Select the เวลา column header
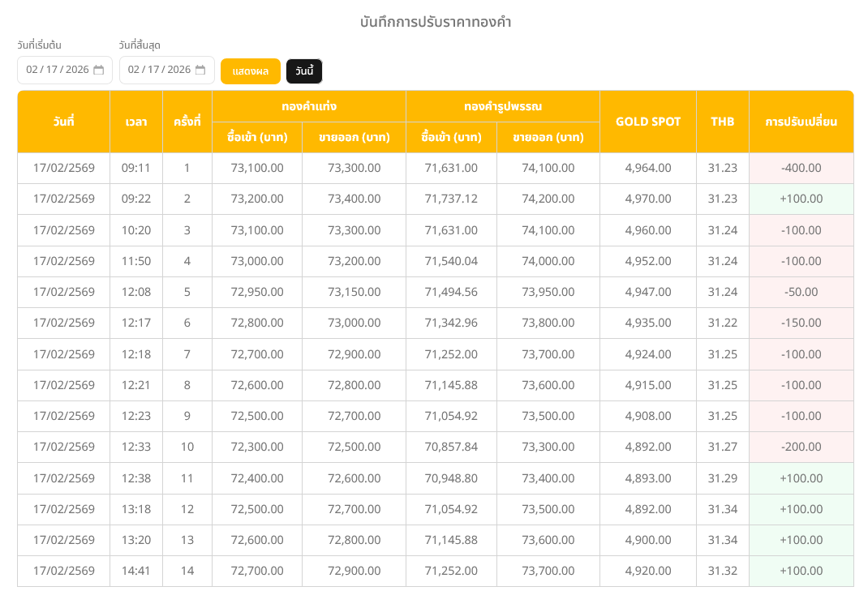This screenshot has width=868, height=591. (x=136, y=122)
